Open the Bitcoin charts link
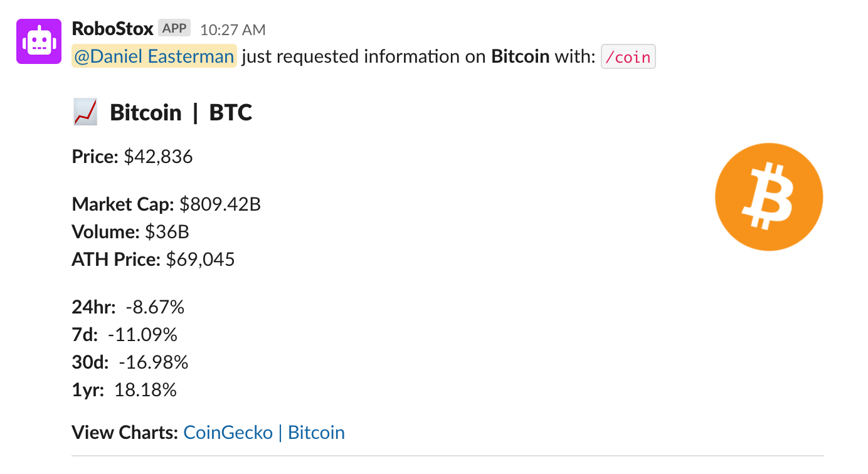The width and height of the screenshot is (868, 474). click(x=316, y=432)
